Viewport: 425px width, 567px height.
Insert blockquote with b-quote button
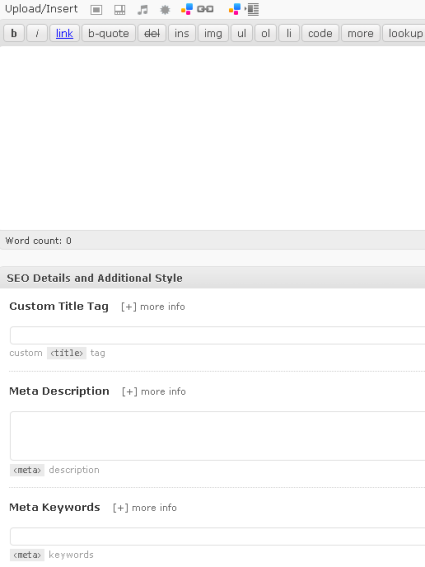109,33
